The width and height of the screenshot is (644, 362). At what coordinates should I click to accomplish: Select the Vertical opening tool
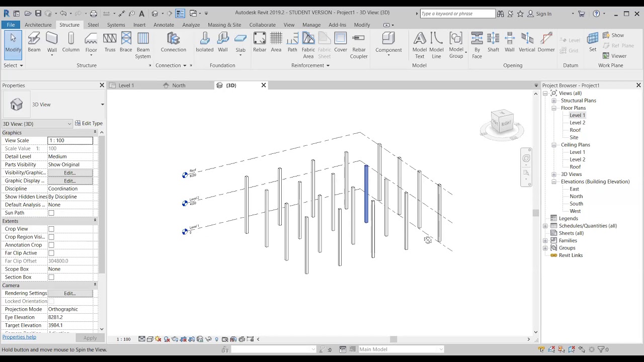click(x=527, y=43)
